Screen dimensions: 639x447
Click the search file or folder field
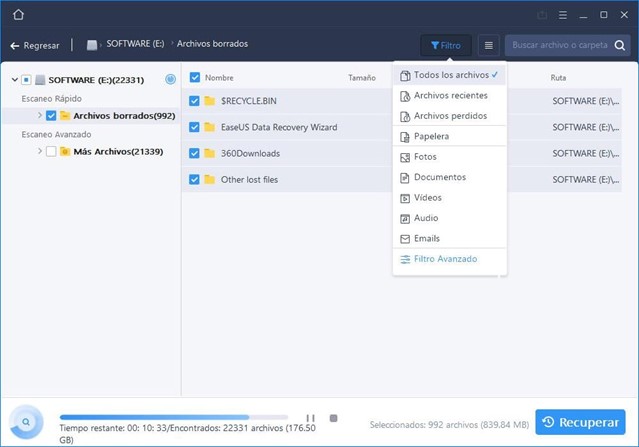(x=566, y=45)
